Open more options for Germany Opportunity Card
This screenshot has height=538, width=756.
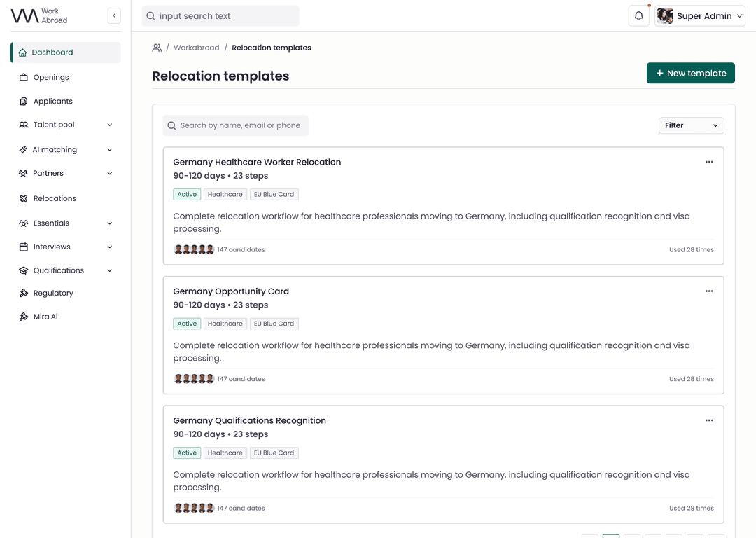pos(708,291)
